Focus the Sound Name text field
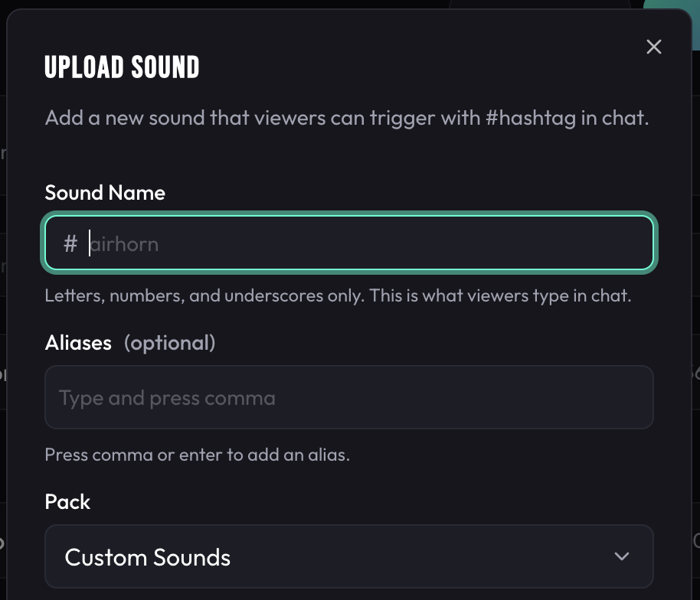Screen dimensions: 700x600 (x=349, y=243)
